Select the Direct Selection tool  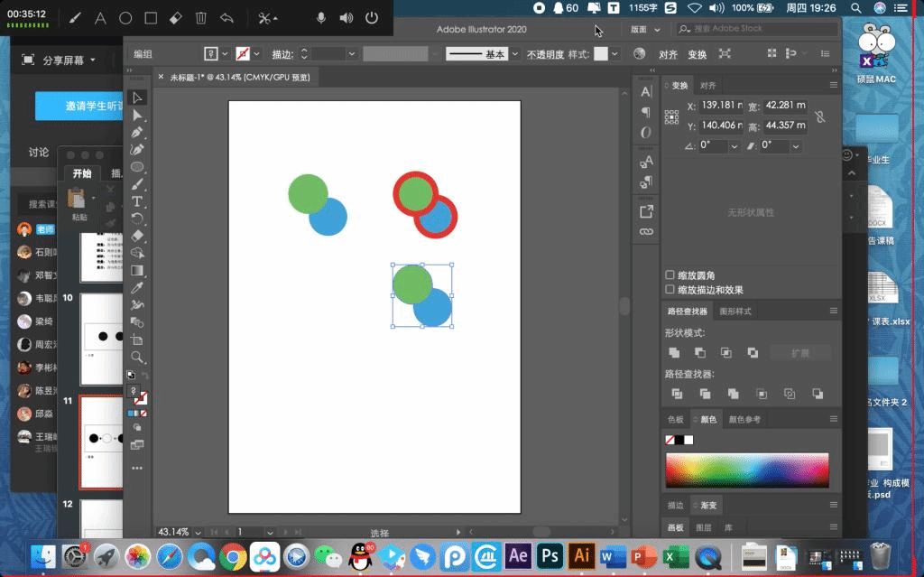pos(137,115)
